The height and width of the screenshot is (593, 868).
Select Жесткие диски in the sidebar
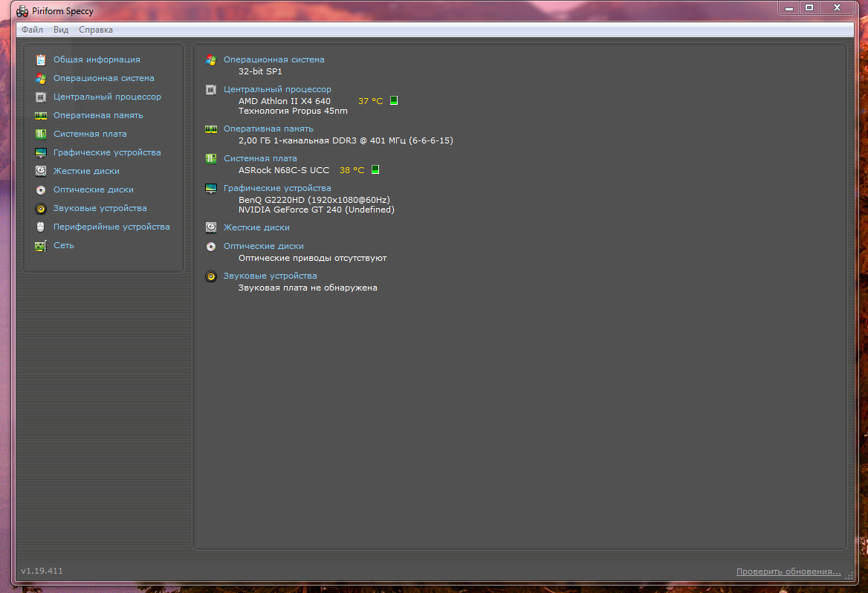tap(85, 171)
